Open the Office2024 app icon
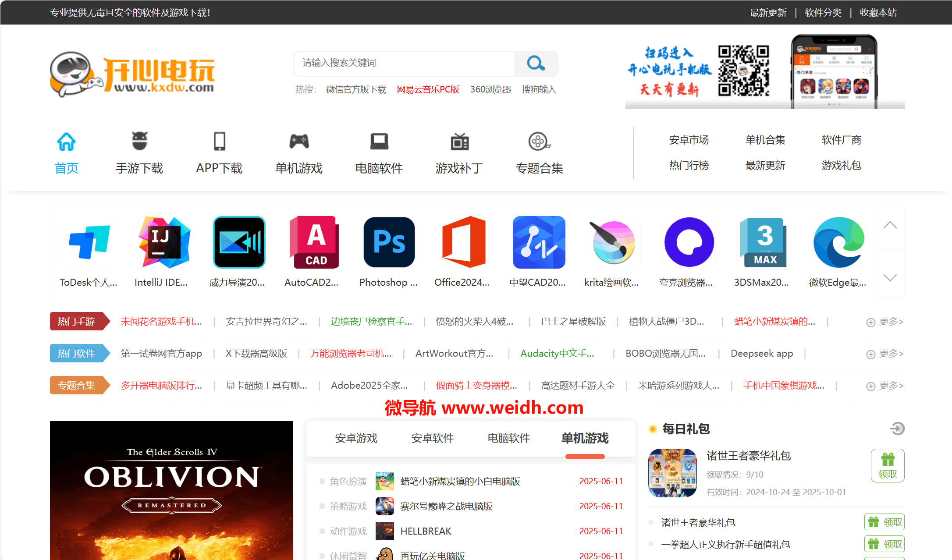 [x=464, y=242]
